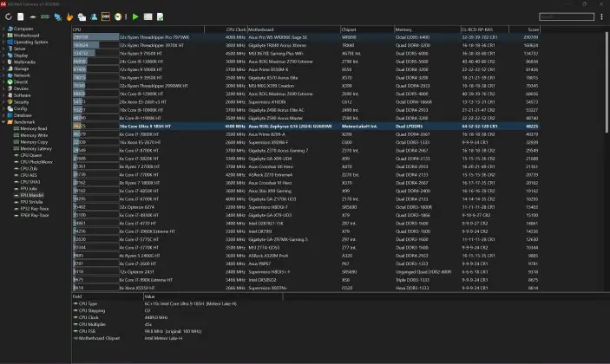This screenshot has height=364, width=610.
Task: Launch the flame stability test icon
Action: pos(69,16)
